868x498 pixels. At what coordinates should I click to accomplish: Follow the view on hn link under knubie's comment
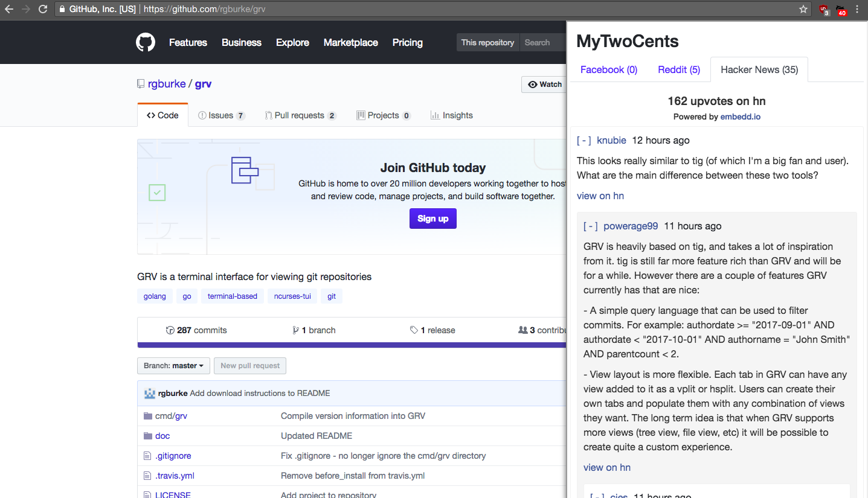pos(599,196)
